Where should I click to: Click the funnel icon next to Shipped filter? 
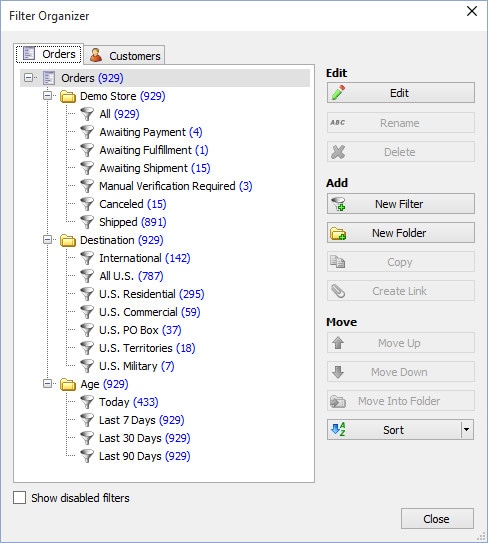pyautogui.click(x=87, y=222)
